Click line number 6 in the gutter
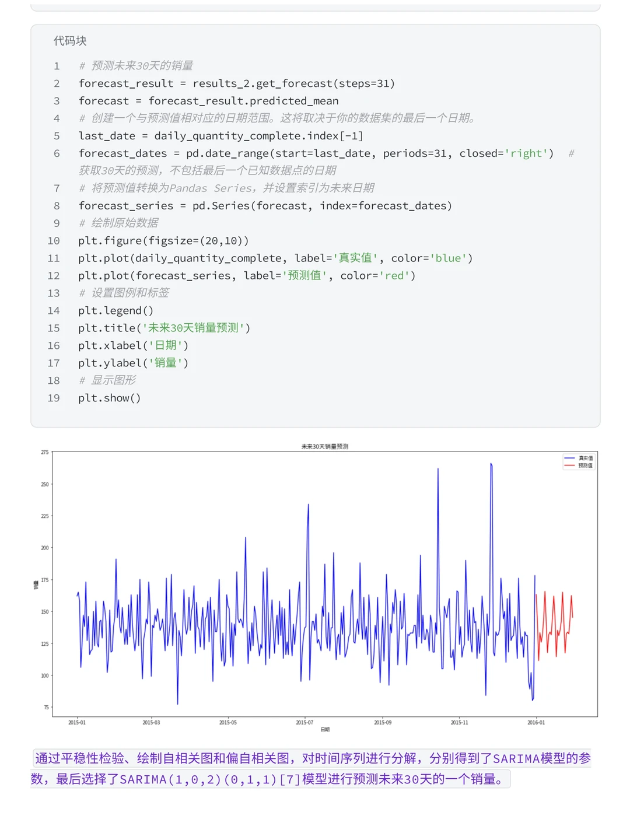The height and width of the screenshot is (840, 630). 57,153
